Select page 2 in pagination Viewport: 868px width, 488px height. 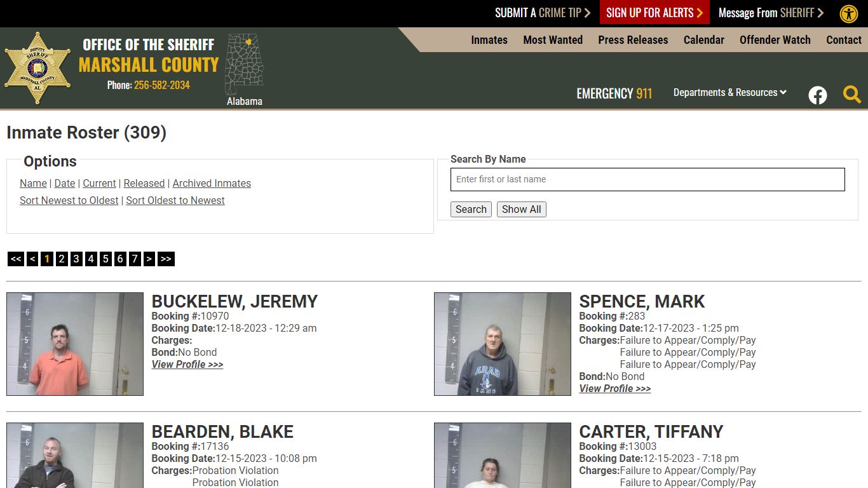pos(62,259)
